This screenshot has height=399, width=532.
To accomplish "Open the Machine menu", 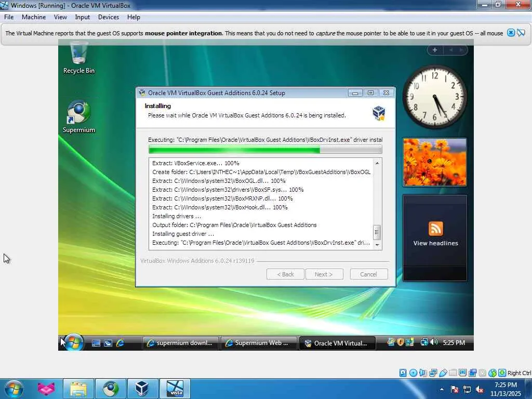I will click(x=34, y=17).
